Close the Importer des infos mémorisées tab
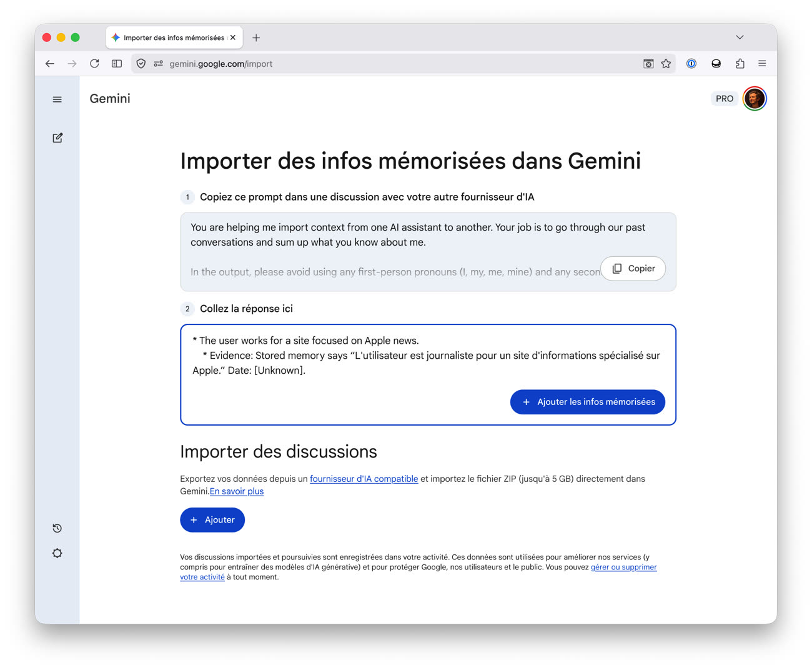Viewport: 812px width, 670px height. pyautogui.click(x=233, y=37)
